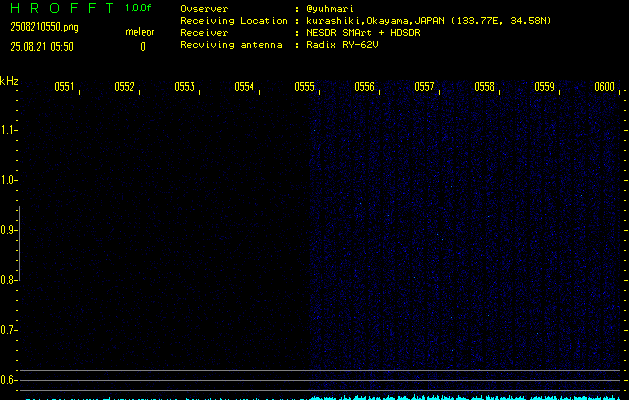This screenshot has width=629, height=400.
Task: Click the 0557 time marker
Action: tap(424, 87)
